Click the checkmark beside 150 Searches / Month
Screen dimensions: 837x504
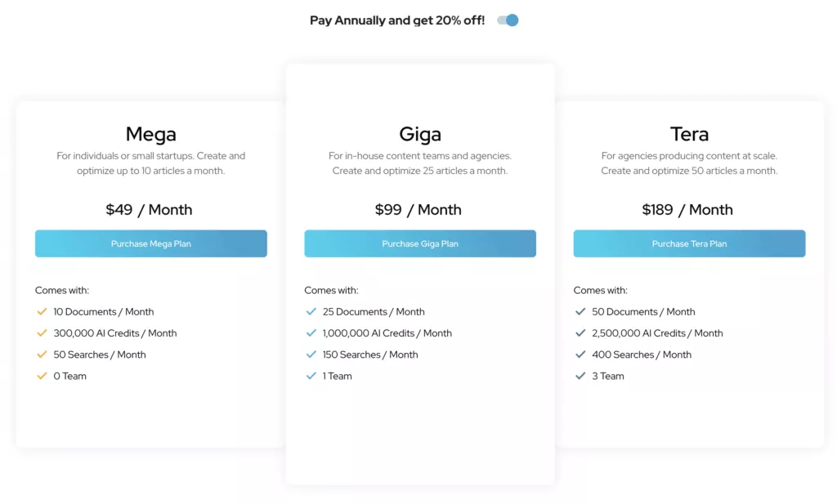coord(311,355)
